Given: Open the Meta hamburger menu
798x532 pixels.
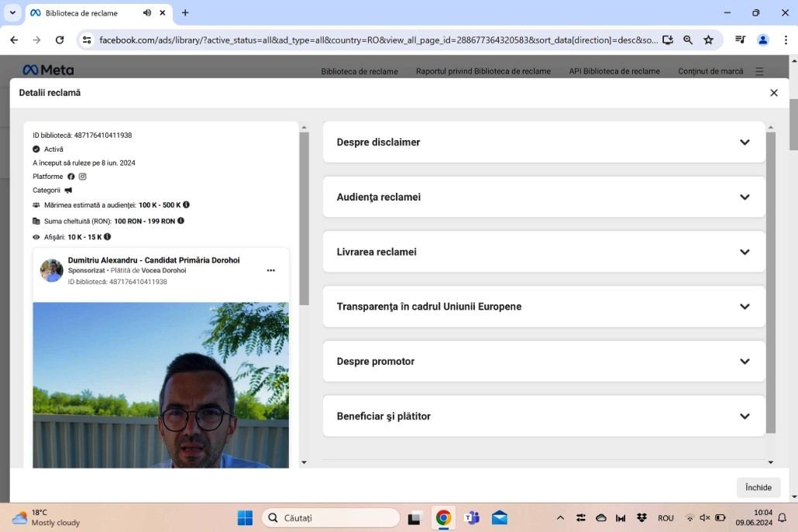Looking at the screenshot, I should 759,71.
